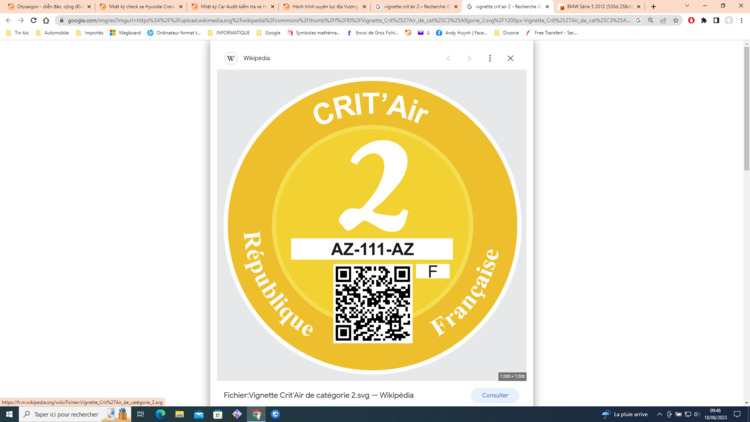
Task: Open the Andy Huynh Facebook bookmark
Action: click(461, 33)
